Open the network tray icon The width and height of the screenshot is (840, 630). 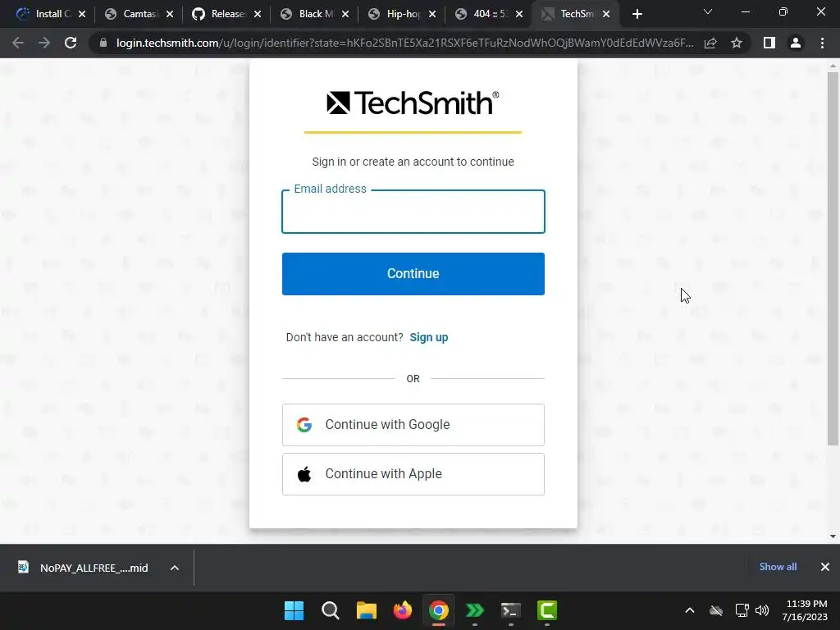coord(742,610)
